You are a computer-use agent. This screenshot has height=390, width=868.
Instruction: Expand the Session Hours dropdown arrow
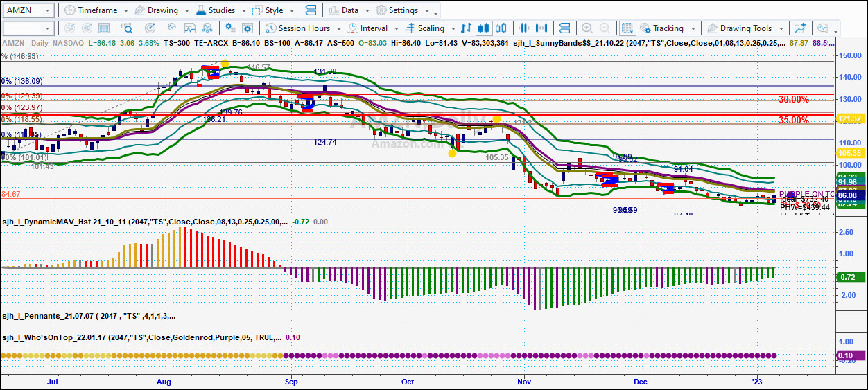tap(338, 29)
